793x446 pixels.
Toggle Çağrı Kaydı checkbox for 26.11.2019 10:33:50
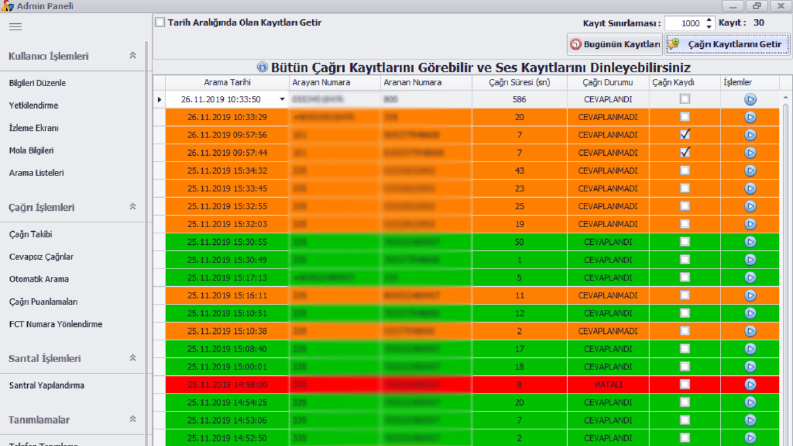pos(685,99)
